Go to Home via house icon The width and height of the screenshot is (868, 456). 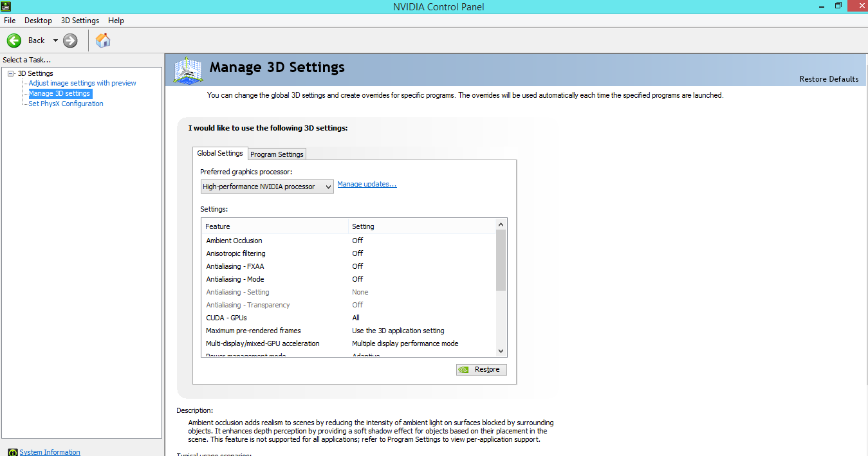[103, 41]
